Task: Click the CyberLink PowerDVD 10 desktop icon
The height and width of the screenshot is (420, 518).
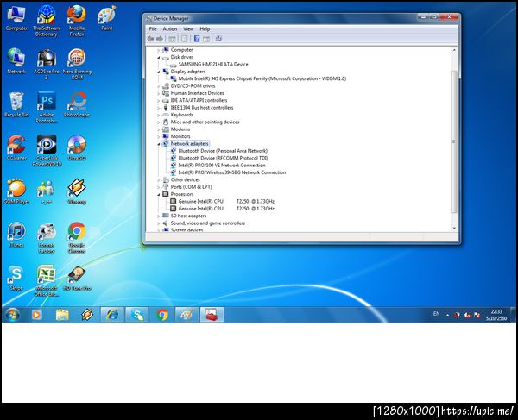Action: [47, 151]
